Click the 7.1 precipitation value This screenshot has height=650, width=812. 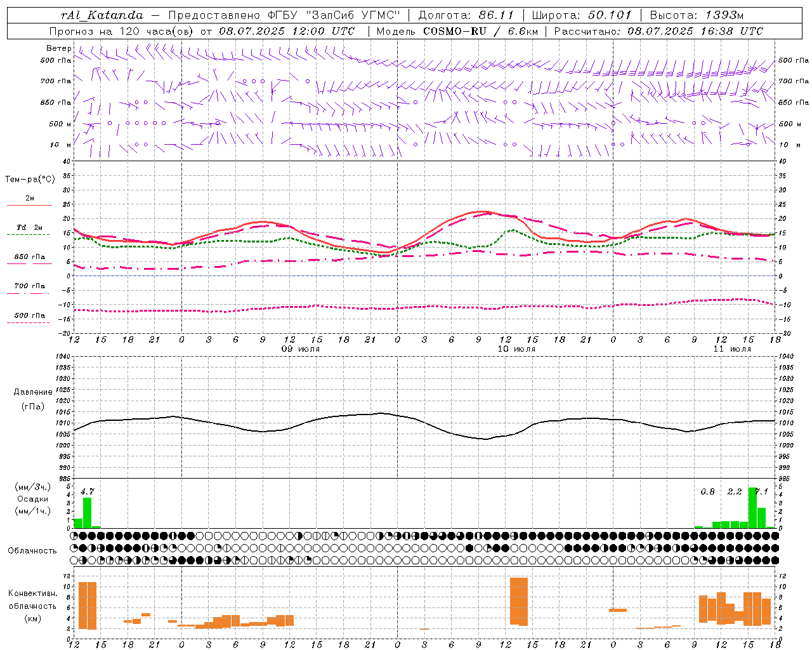pyautogui.click(x=762, y=491)
